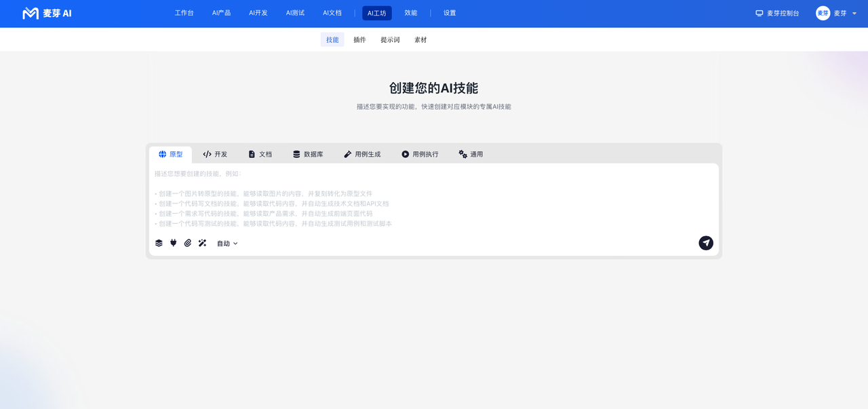868x409 pixels.
Task: Click the subtitle starting 描述您要实现的功能
Action: (434, 106)
